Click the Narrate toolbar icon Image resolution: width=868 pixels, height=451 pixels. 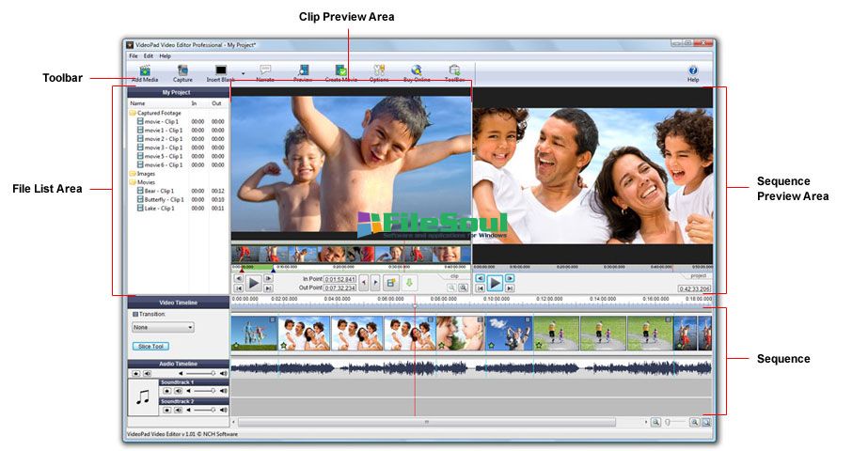[265, 71]
